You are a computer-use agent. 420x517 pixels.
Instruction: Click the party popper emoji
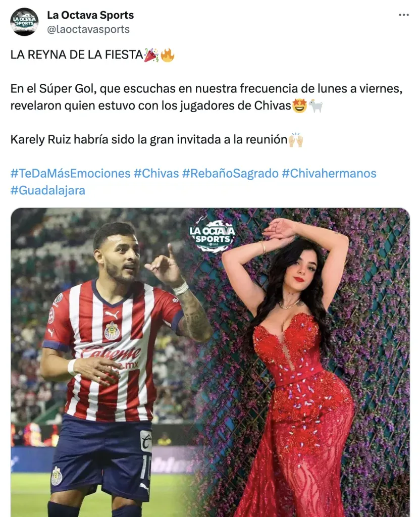click(151, 55)
